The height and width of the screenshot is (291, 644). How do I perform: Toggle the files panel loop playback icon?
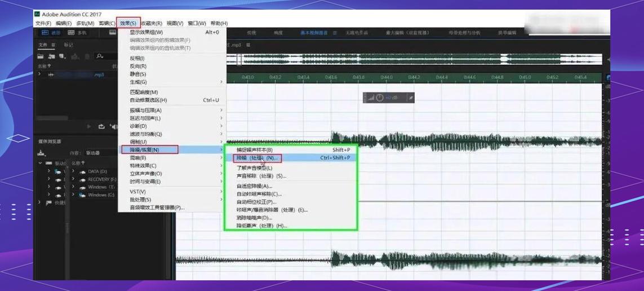(101, 126)
